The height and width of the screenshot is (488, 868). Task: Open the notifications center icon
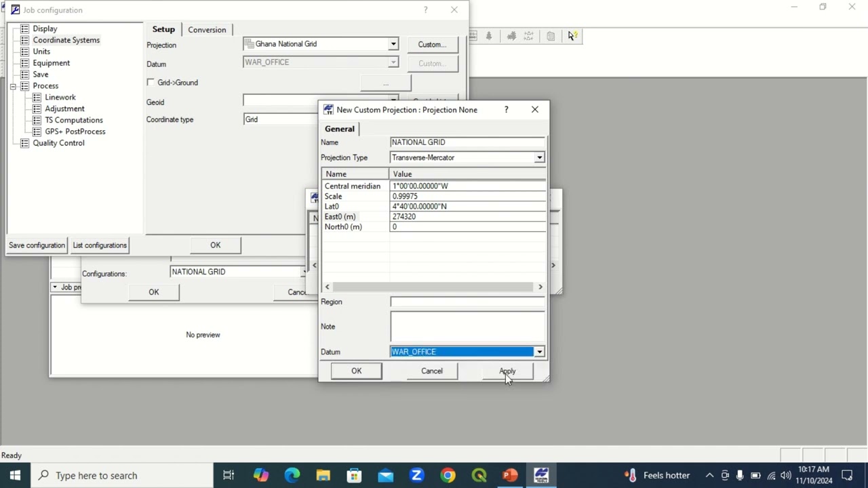point(847,475)
